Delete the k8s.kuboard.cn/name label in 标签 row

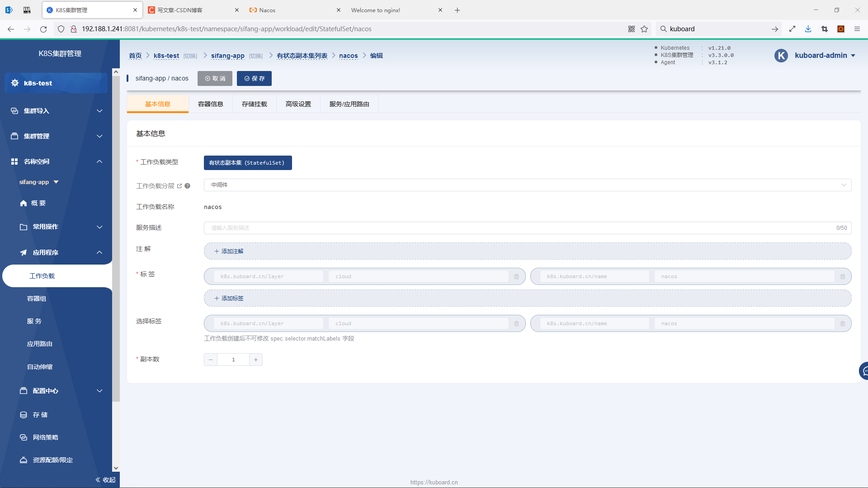coord(843,276)
